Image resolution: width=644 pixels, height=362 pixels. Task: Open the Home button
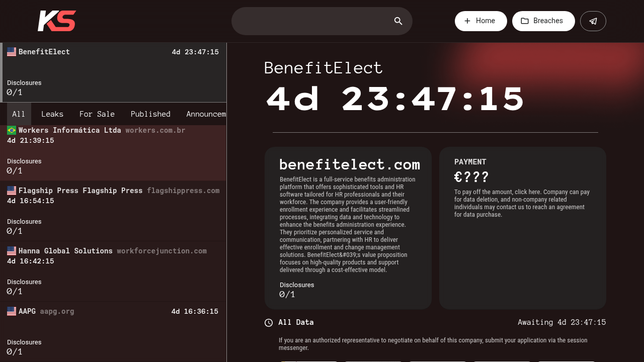tap(481, 21)
